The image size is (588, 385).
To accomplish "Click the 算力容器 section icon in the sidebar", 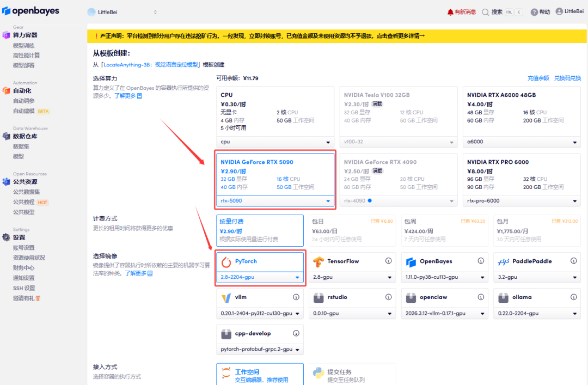I will [x=6, y=35].
